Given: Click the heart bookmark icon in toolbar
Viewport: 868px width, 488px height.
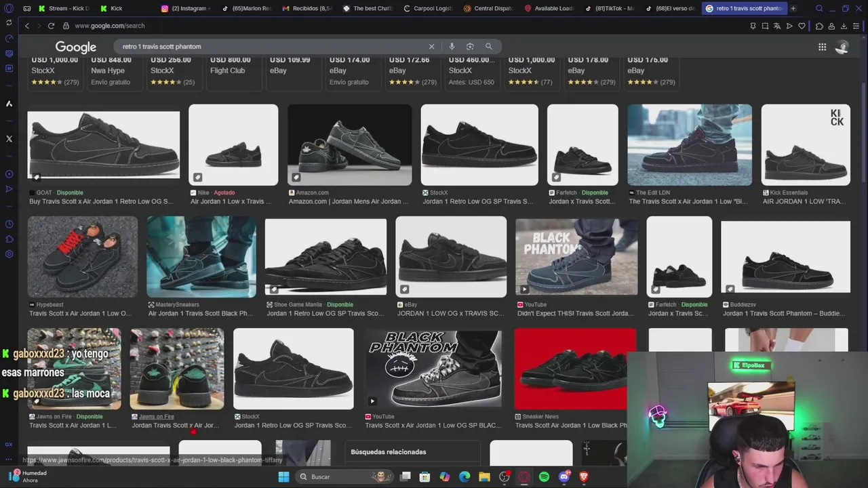Looking at the screenshot, I should click(x=802, y=26).
